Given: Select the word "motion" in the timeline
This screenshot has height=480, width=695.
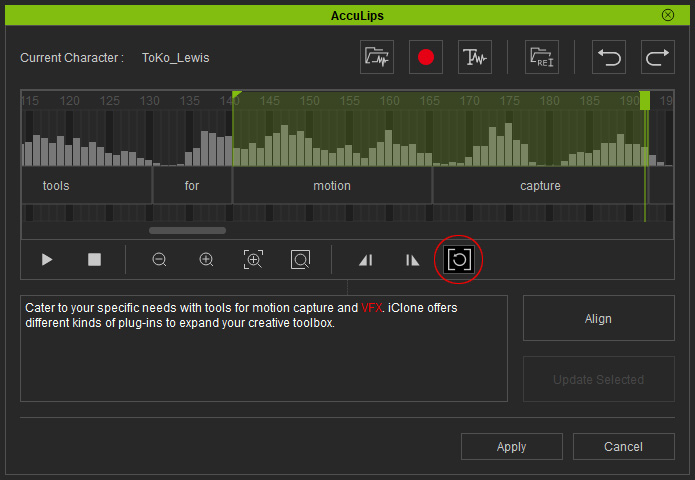Looking at the screenshot, I should 332,186.
